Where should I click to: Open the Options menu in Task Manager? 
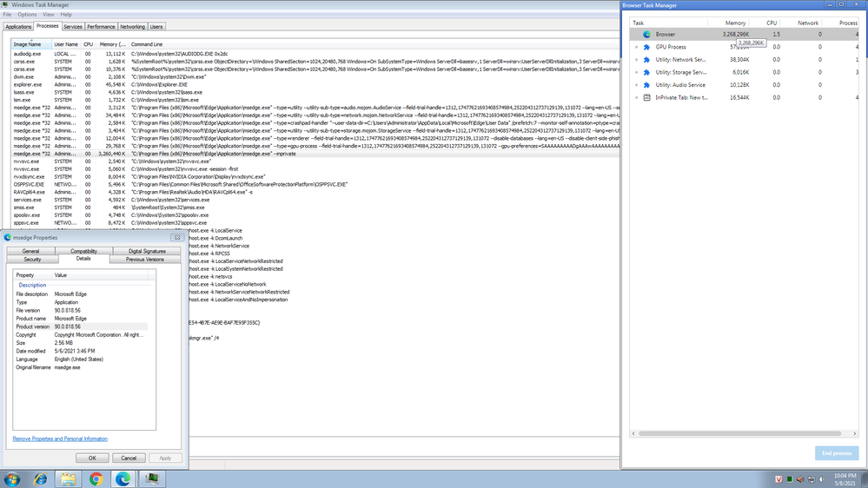[x=27, y=15]
